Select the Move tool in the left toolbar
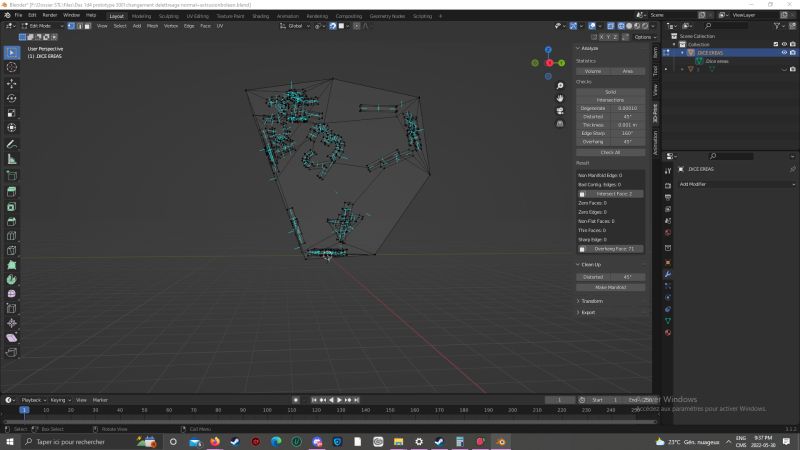Viewport: 800px width, 450px height. tap(11, 83)
